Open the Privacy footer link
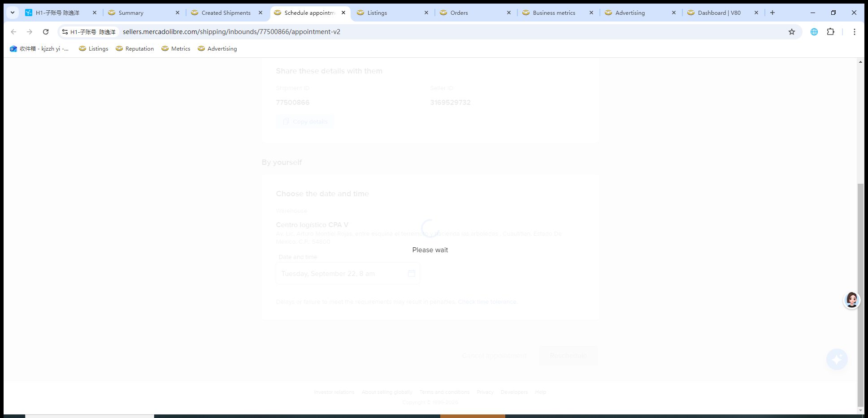Screen dimensions: 868x418 coord(485,392)
